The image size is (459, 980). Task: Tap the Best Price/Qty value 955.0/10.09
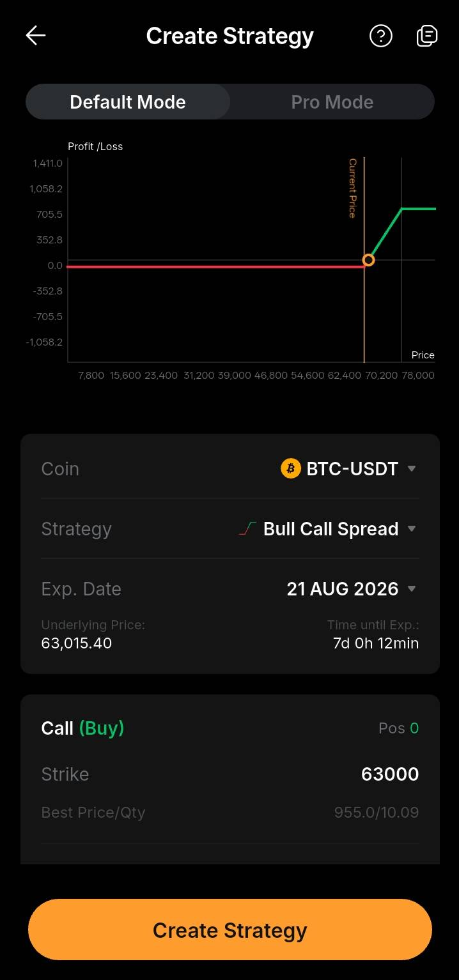[x=377, y=813]
